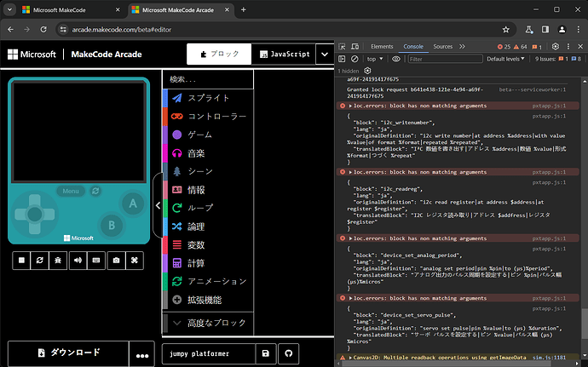The height and width of the screenshot is (367, 588).
Task: Switch to the JavaScript editor tab
Action: coord(280,54)
